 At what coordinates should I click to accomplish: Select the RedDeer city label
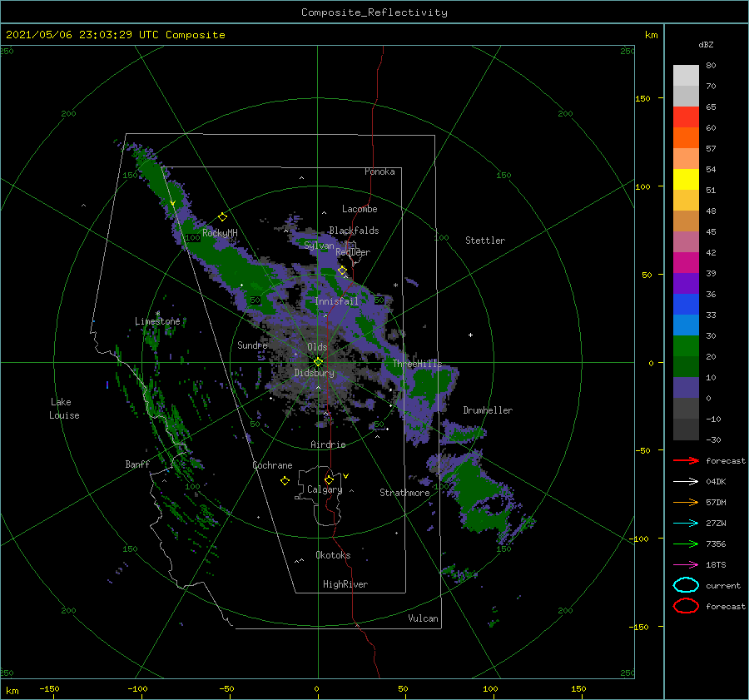point(353,252)
